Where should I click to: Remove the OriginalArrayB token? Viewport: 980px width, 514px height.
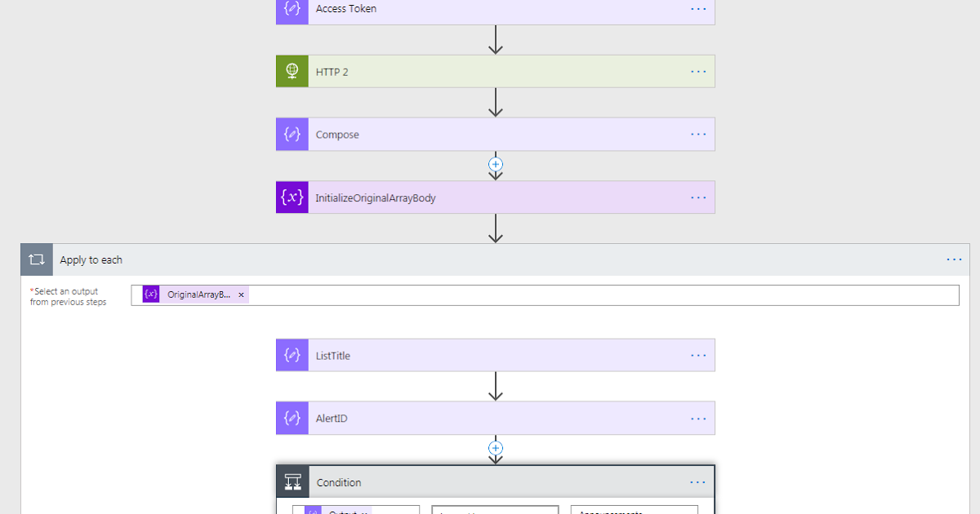pos(240,294)
